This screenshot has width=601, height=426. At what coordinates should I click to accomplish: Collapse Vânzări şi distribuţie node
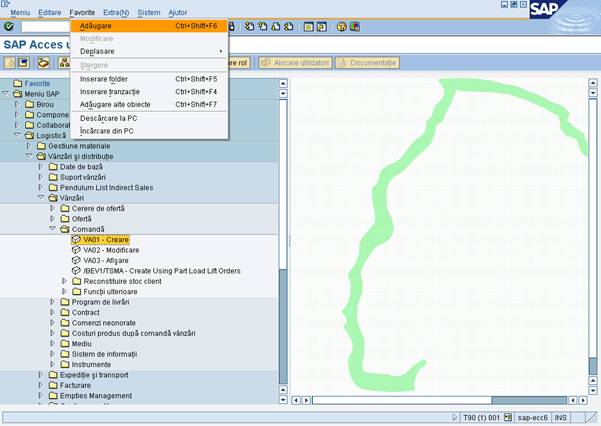click(x=29, y=156)
